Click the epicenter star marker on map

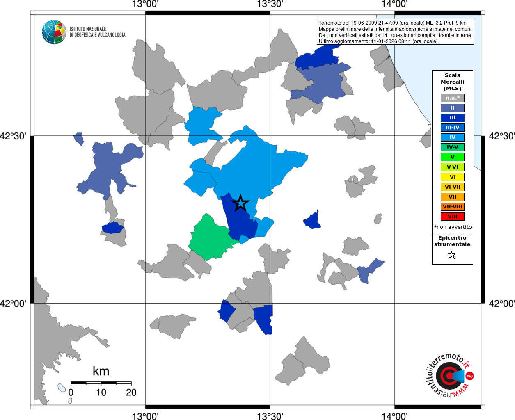[240, 203]
